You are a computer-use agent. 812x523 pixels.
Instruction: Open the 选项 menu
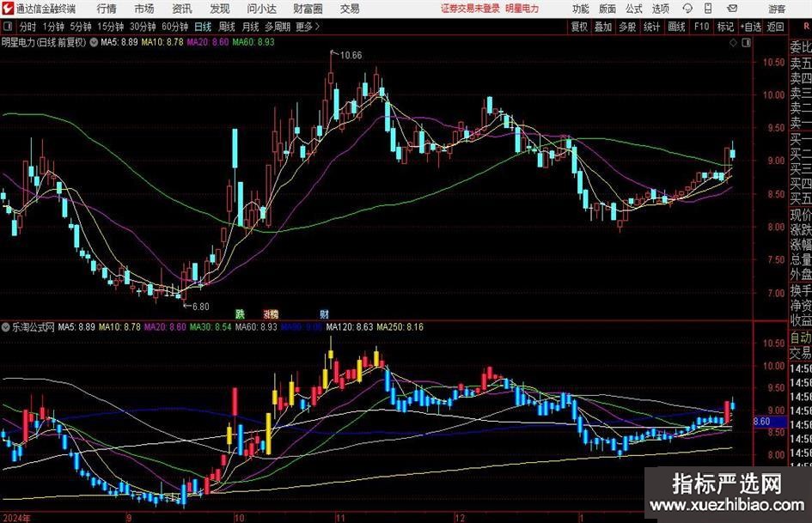(x=660, y=9)
